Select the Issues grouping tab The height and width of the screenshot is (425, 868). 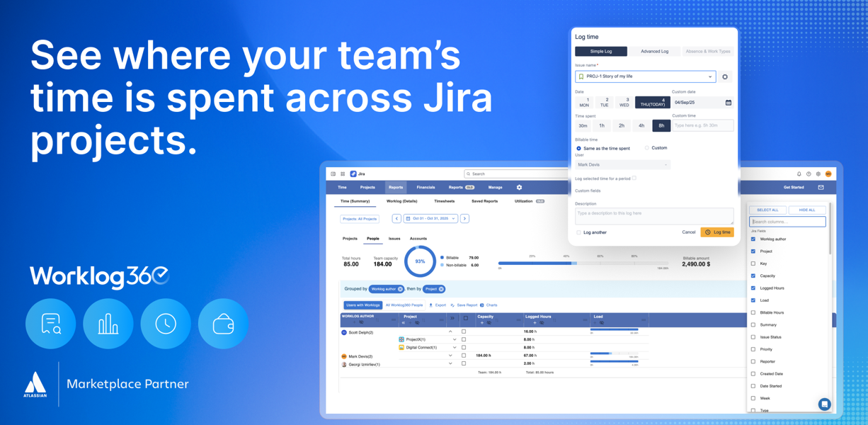(394, 239)
